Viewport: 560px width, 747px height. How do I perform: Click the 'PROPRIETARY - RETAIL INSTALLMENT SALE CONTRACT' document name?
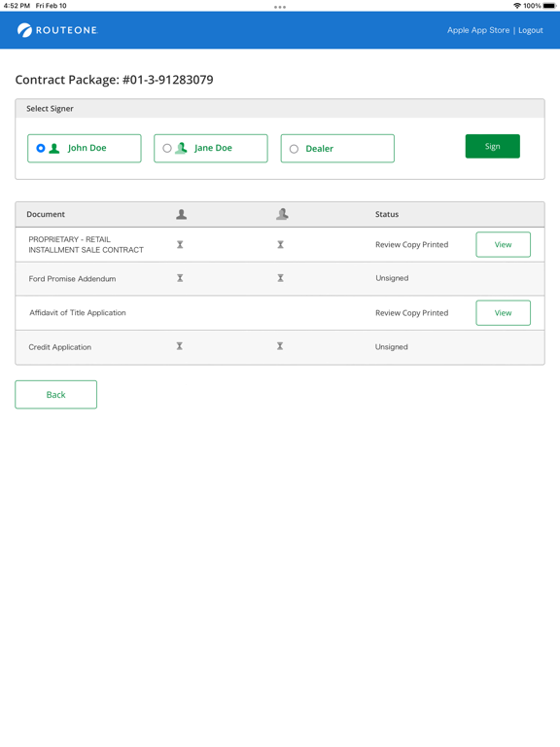coord(86,244)
